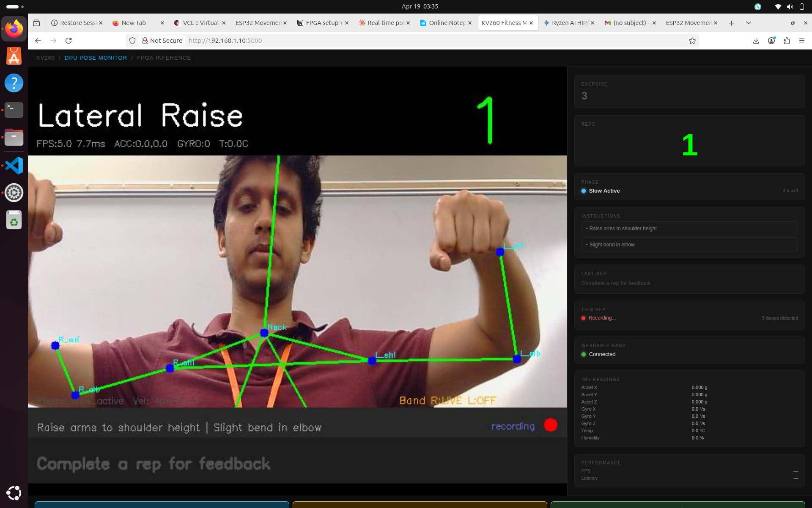The width and height of the screenshot is (812, 508).
Task: Bookmark this page with star icon
Action: (x=692, y=41)
